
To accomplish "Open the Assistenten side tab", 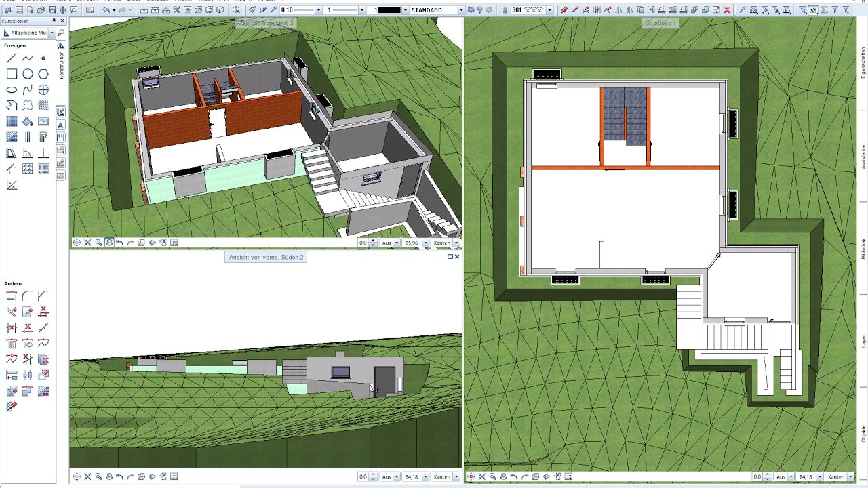I will pos(863,156).
